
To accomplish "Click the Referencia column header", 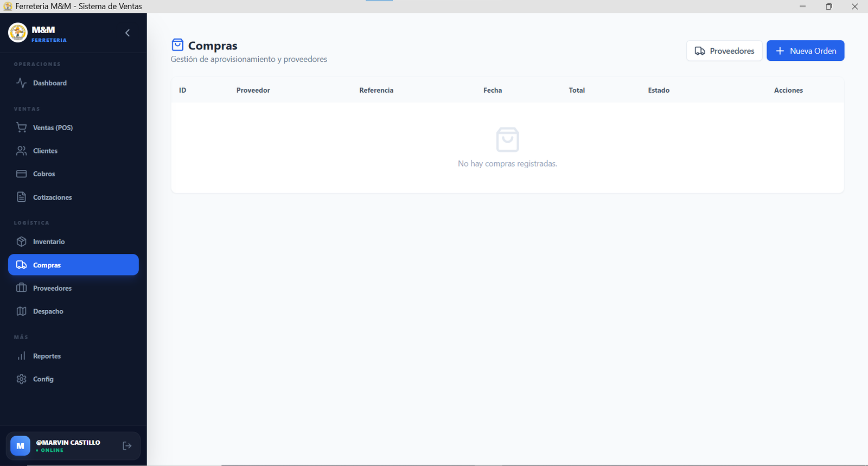I will (376, 90).
